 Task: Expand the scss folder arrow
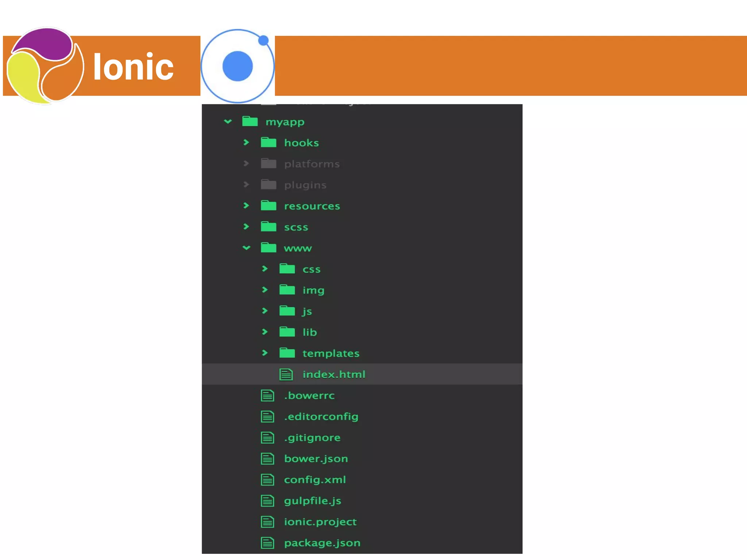(x=246, y=227)
